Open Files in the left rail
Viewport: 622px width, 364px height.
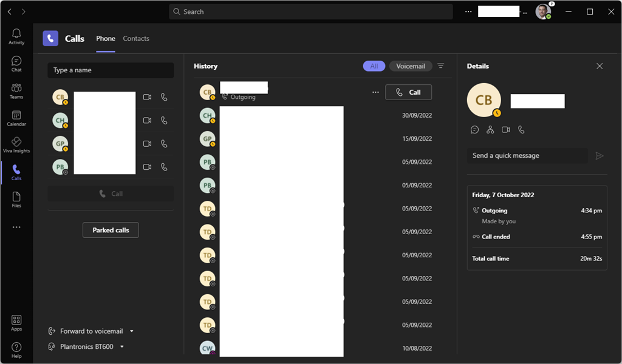point(16,200)
